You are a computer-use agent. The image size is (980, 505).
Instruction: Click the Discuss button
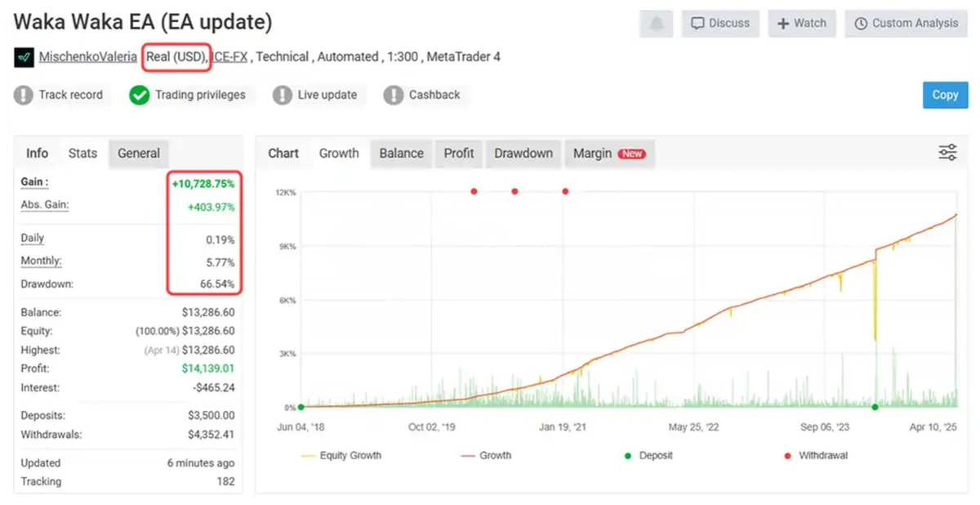tap(720, 24)
